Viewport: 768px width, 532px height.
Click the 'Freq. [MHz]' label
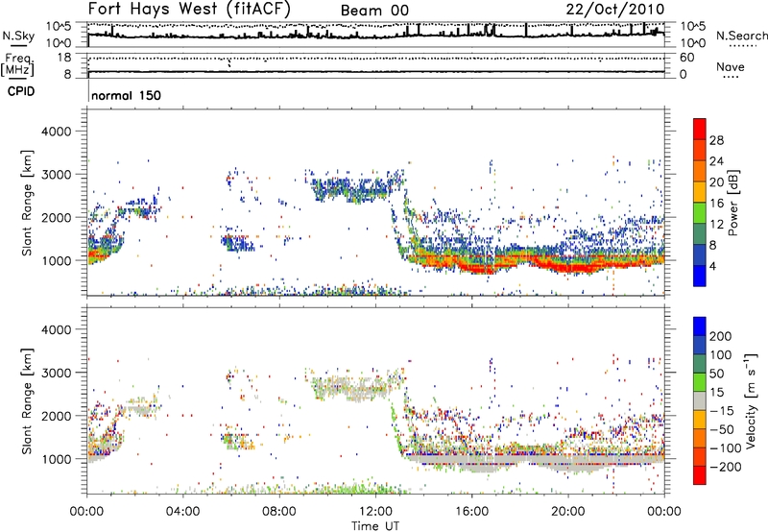pos(18,64)
